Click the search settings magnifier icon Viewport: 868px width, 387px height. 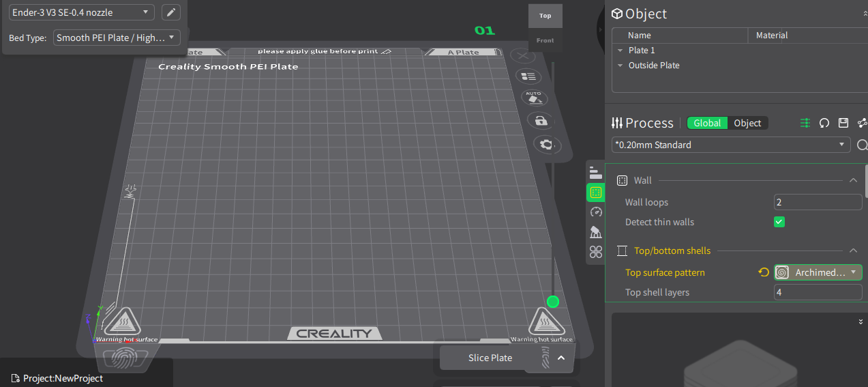pos(862,145)
